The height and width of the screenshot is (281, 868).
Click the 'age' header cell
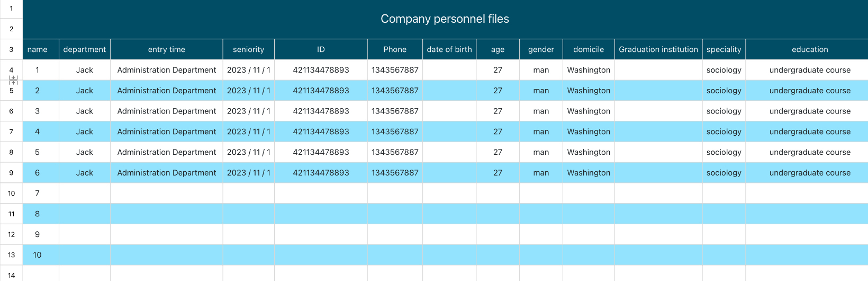click(498, 49)
